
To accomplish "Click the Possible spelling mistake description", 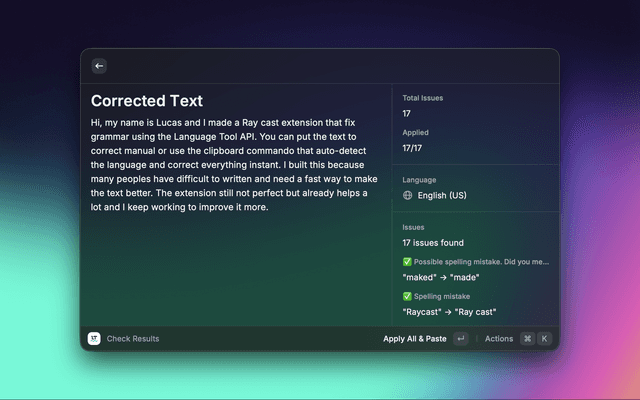I will click(x=482, y=262).
